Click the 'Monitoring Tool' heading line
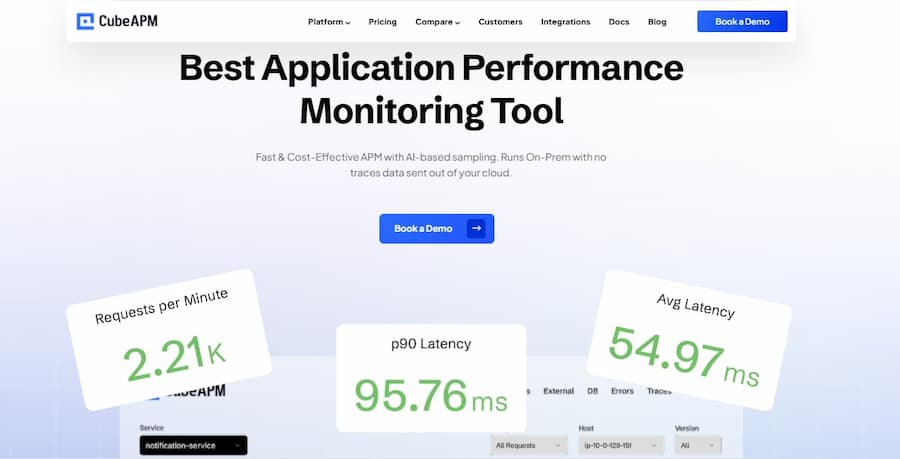 pos(432,111)
